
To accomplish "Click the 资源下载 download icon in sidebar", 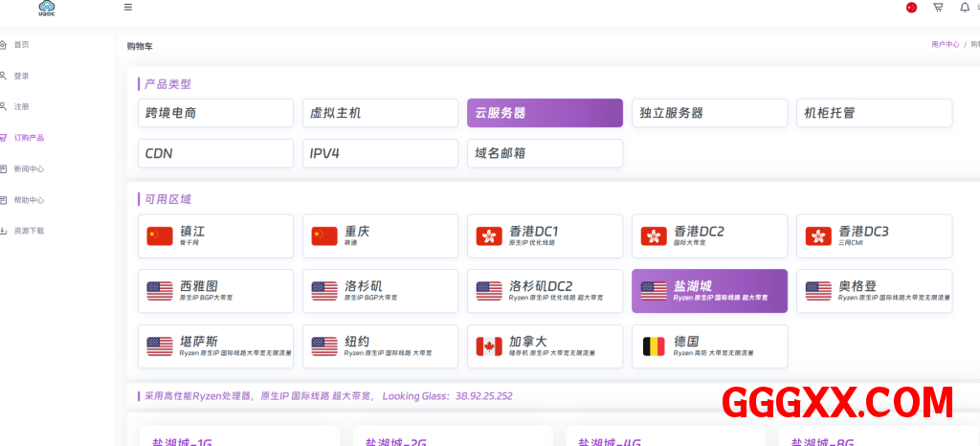I will point(4,231).
